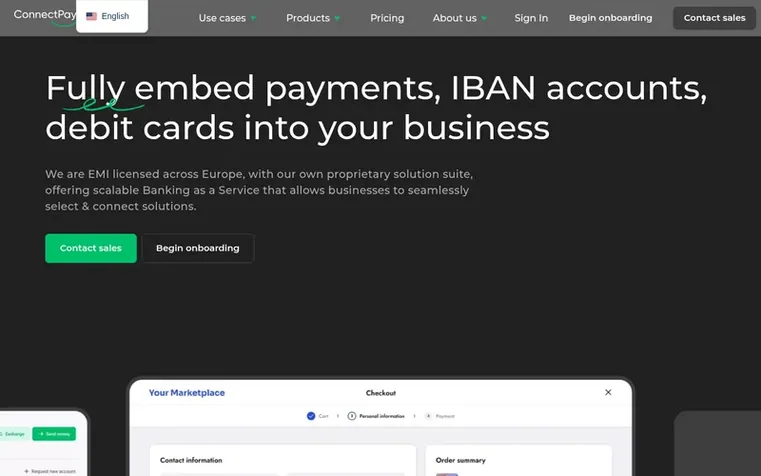Click the blue Cart step checkmark
Screen dimensions: 761x476
click(311, 416)
